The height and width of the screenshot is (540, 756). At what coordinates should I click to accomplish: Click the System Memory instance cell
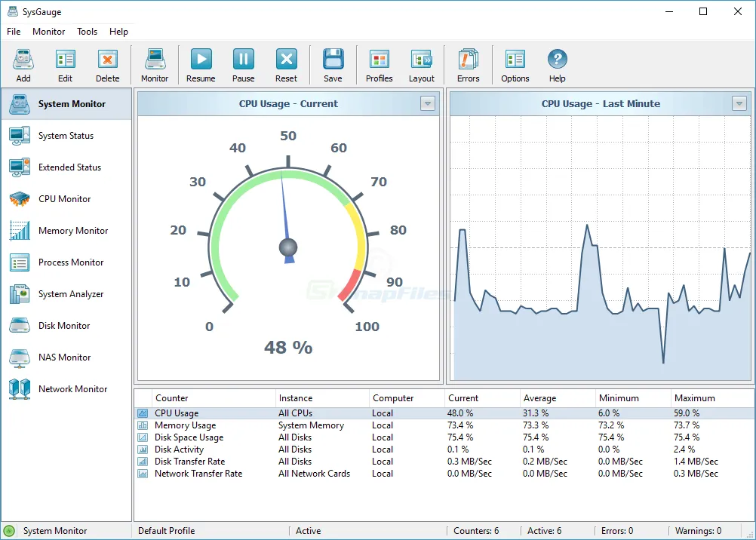click(x=311, y=425)
